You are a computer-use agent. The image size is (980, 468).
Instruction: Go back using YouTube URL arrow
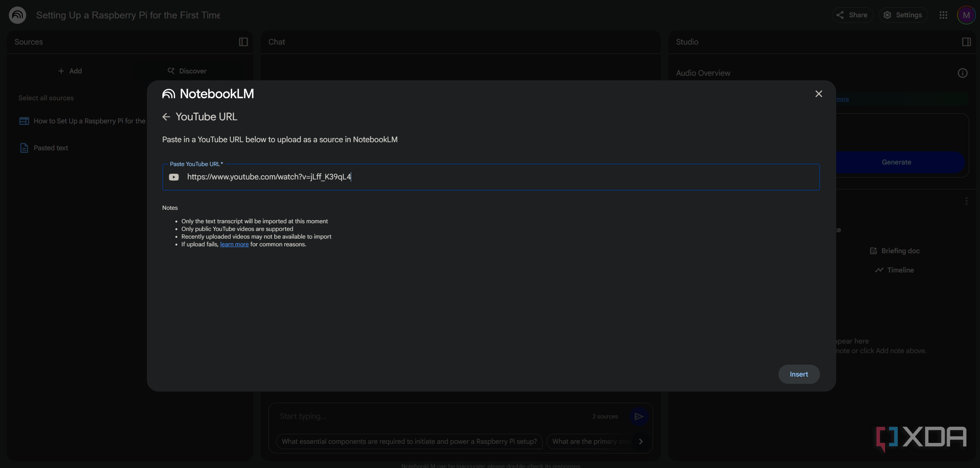coord(166,117)
